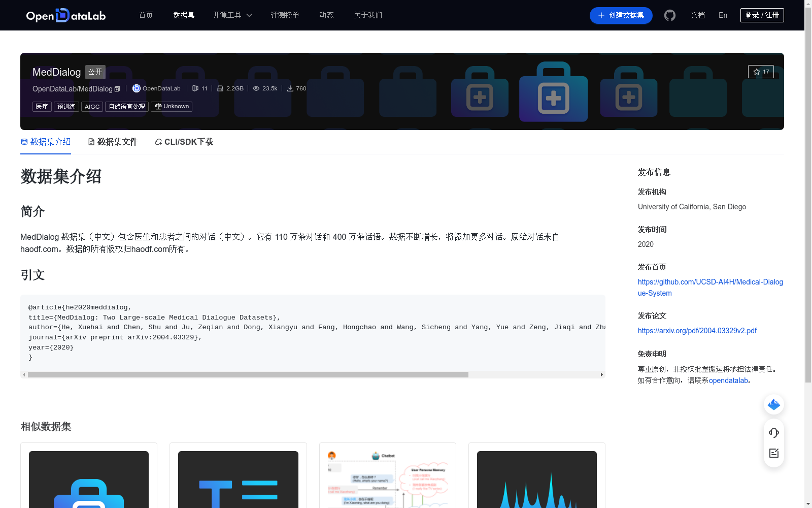Switch to the 数据集介绍 tab
812x508 pixels.
[46, 142]
